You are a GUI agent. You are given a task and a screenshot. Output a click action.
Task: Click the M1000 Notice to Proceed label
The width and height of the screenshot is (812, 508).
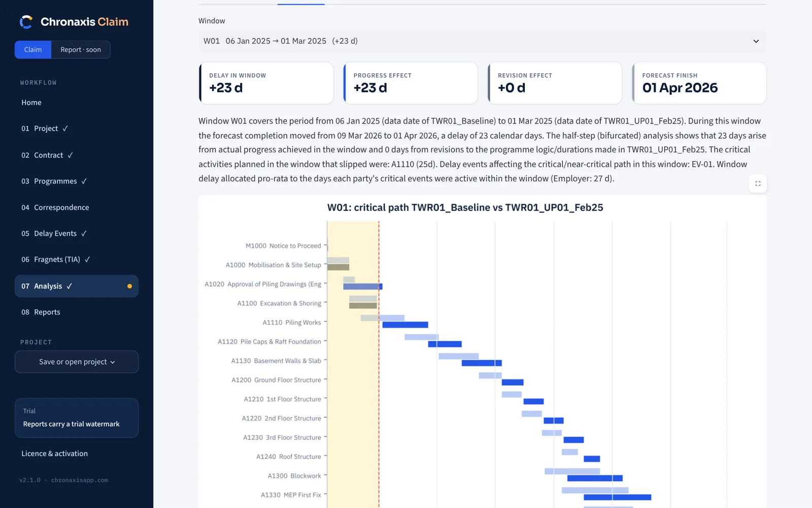283,246
